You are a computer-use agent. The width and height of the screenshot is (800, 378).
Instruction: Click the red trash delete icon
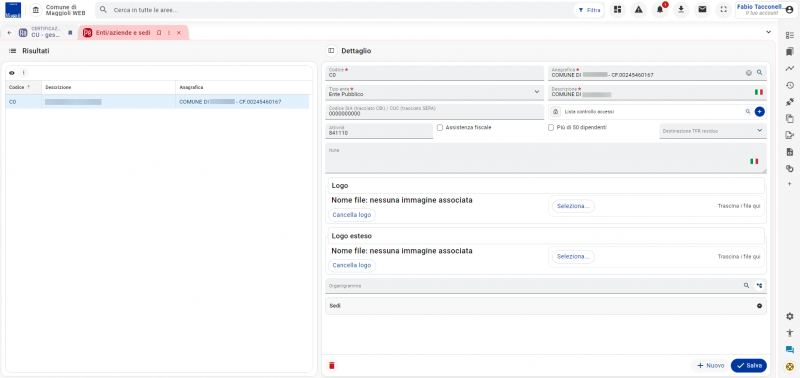point(332,365)
